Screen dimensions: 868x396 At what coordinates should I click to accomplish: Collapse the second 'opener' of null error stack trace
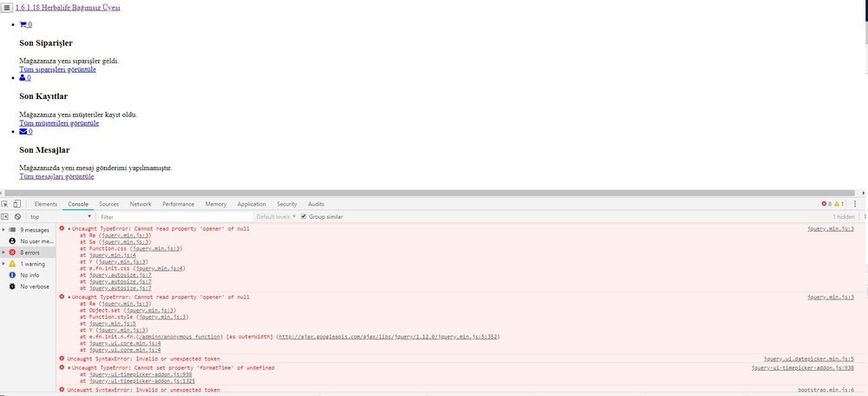(x=69, y=297)
